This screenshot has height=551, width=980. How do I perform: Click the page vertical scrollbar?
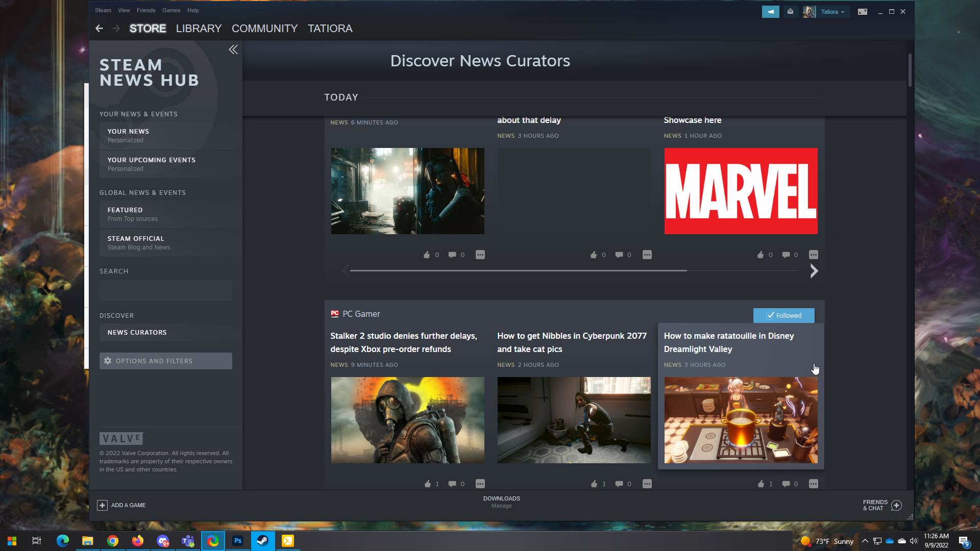tap(910, 70)
